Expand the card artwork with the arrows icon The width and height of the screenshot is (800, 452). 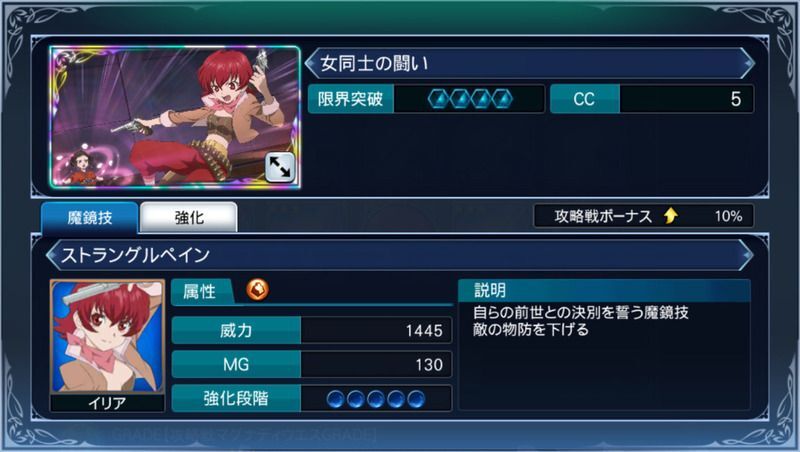(x=280, y=167)
